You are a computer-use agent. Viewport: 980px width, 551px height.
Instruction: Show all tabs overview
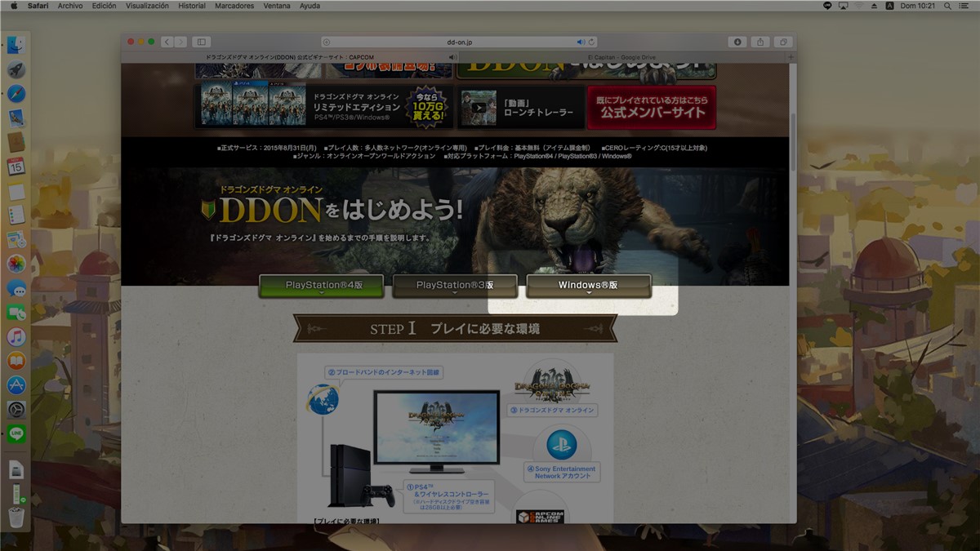(x=782, y=42)
